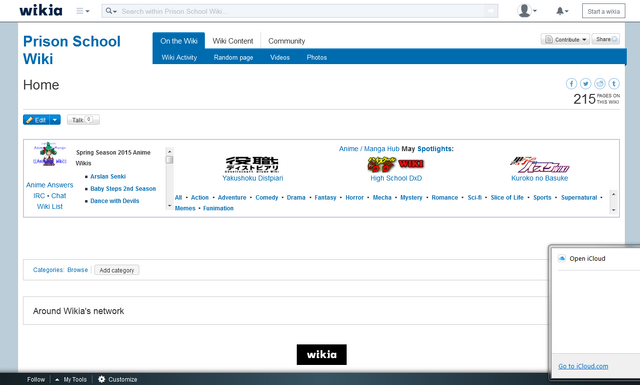Open the Wiki List link
This screenshot has height=385, width=640.
coord(50,207)
